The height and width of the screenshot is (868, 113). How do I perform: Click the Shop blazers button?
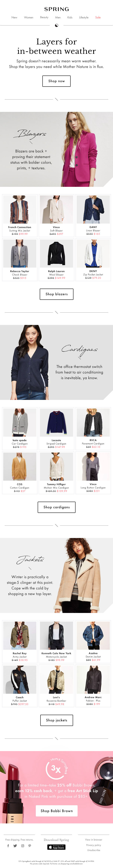pos(56,294)
